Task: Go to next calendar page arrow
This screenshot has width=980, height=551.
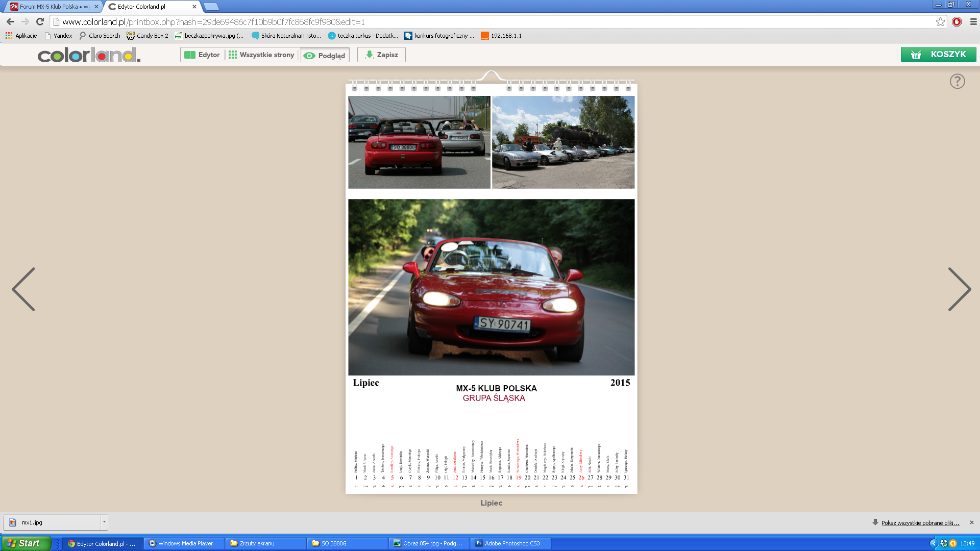Action: click(960, 289)
